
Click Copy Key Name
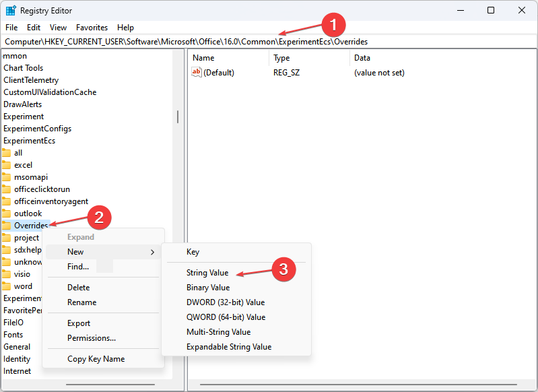(96, 359)
